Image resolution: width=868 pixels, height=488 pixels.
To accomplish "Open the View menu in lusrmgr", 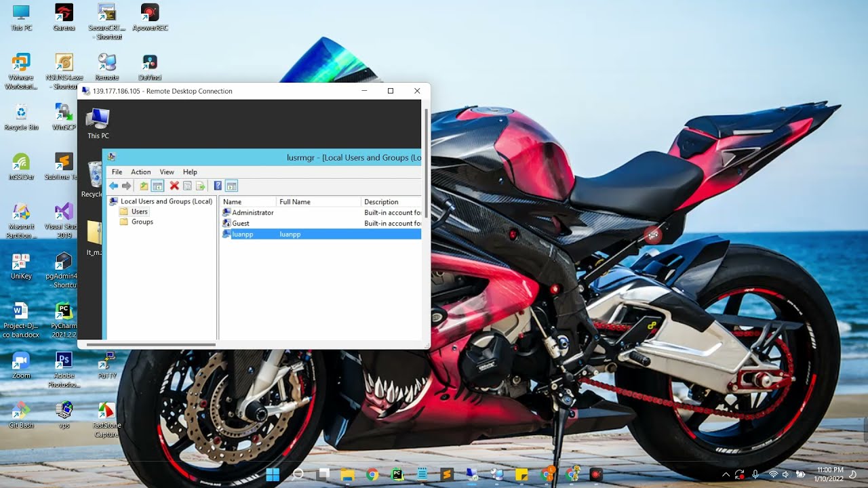I will point(167,172).
